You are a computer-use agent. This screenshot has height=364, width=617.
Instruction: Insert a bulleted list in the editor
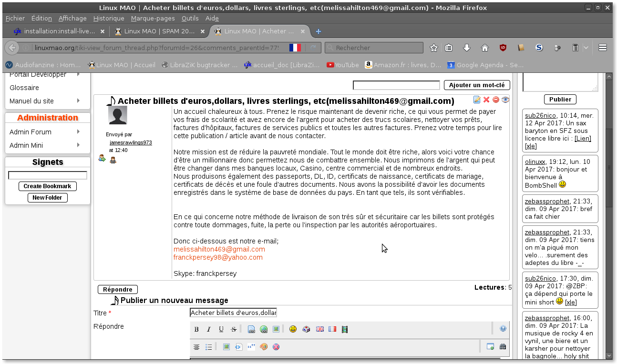(208, 347)
